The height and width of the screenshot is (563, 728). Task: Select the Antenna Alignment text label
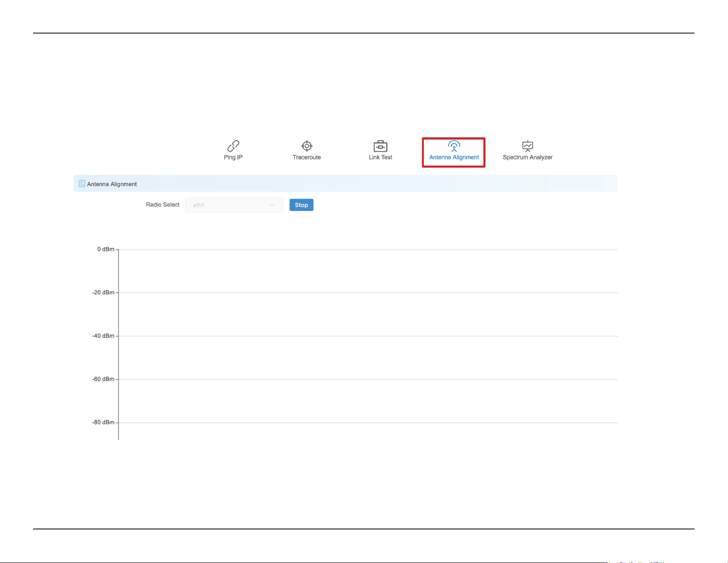pyautogui.click(x=454, y=157)
